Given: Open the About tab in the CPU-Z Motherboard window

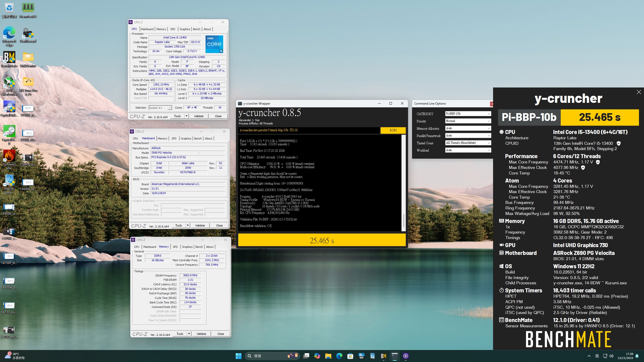Looking at the screenshot, I should [209, 139].
